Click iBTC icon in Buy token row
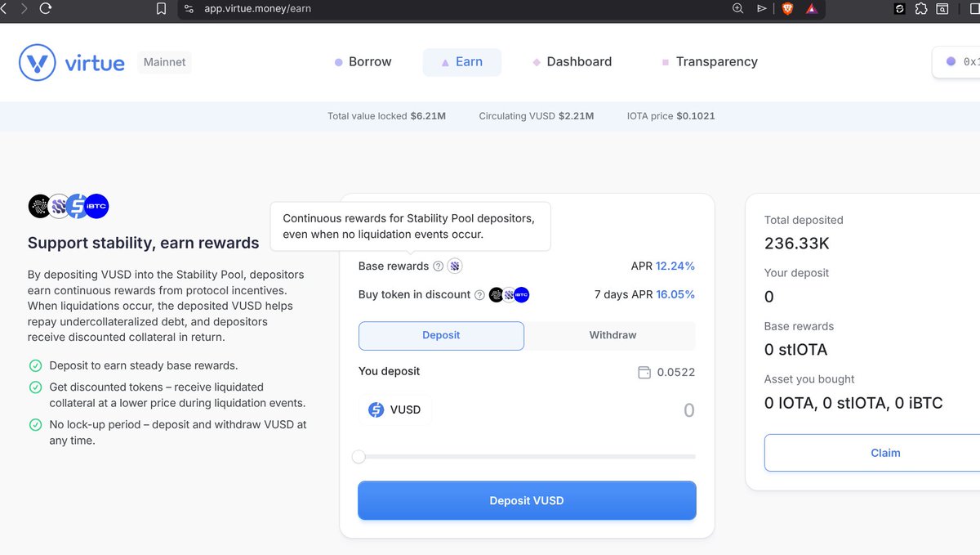Viewport: 980px width, 555px height. click(x=521, y=294)
